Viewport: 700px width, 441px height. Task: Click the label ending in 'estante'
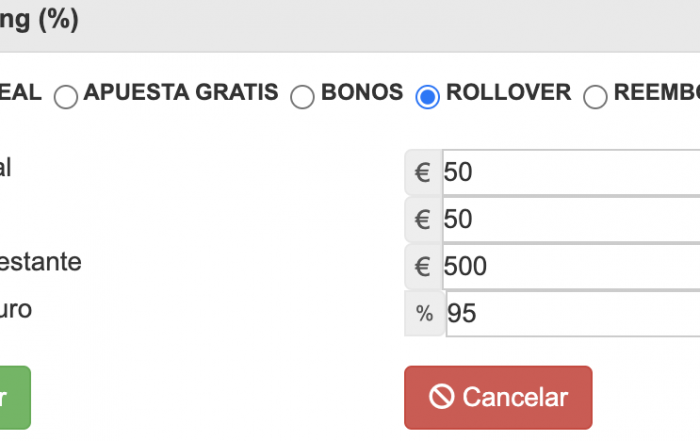tap(41, 262)
